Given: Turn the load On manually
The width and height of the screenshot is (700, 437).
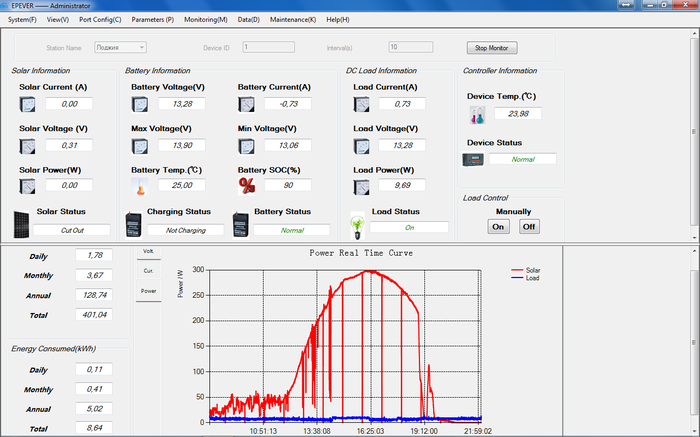Looking at the screenshot, I should 497,226.
